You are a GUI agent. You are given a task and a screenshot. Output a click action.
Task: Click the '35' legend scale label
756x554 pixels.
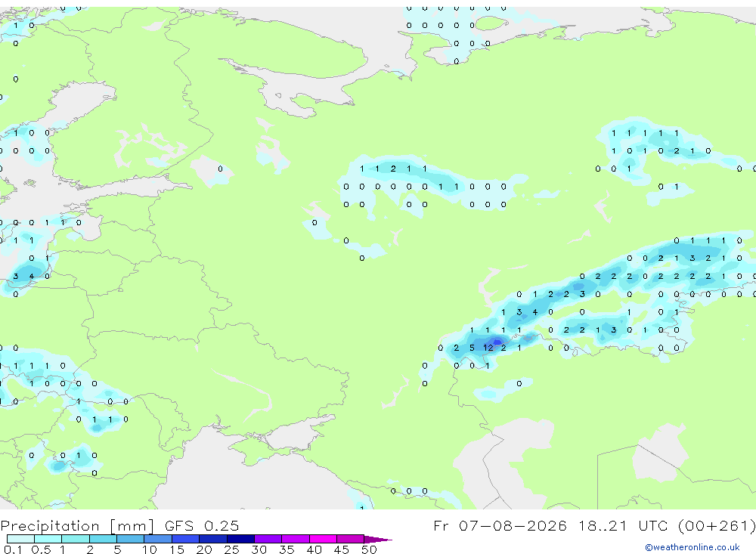(x=287, y=549)
